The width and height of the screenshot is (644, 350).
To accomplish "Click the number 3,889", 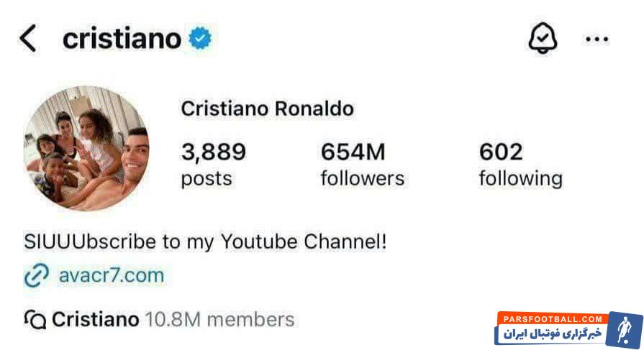I will (213, 152).
